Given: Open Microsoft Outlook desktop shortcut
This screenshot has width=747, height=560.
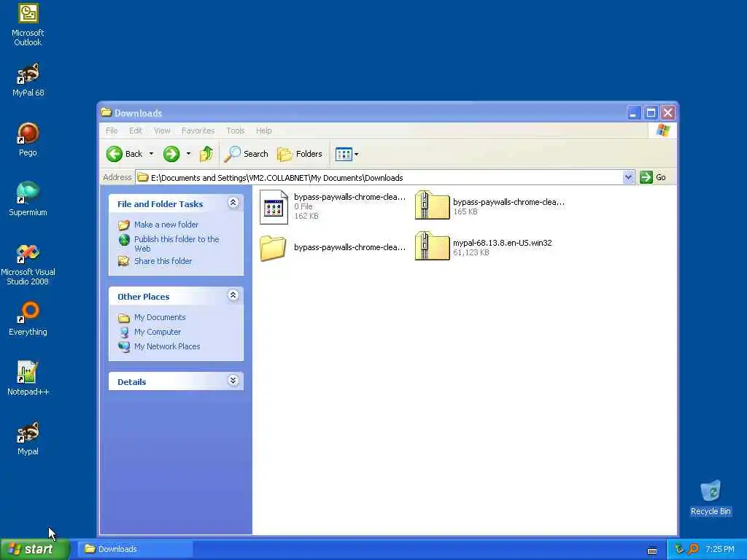Looking at the screenshot, I should pyautogui.click(x=28, y=25).
